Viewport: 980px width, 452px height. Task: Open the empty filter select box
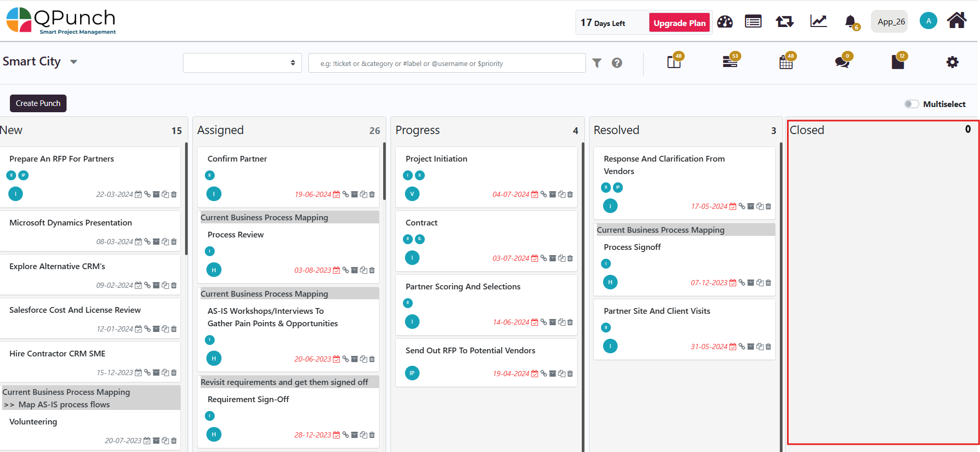click(242, 63)
